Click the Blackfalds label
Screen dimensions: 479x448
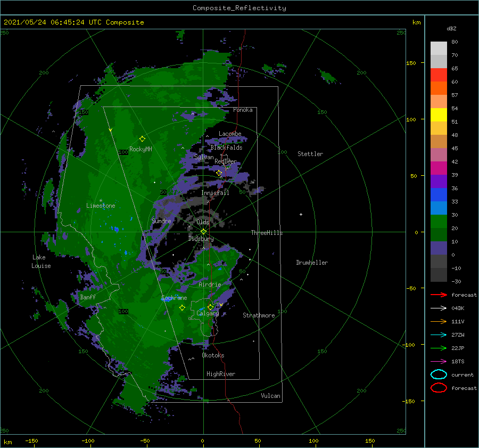(x=226, y=148)
